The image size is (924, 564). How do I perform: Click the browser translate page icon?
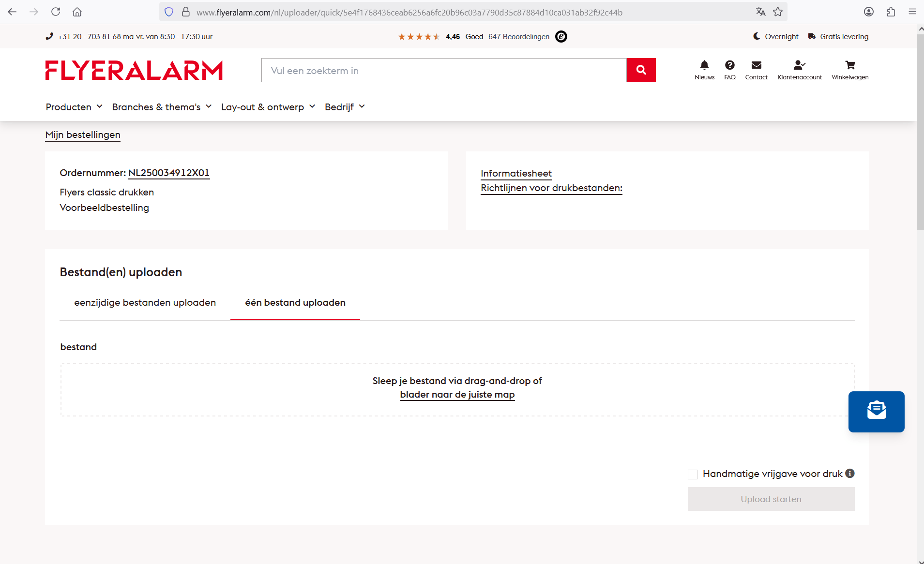tap(760, 12)
